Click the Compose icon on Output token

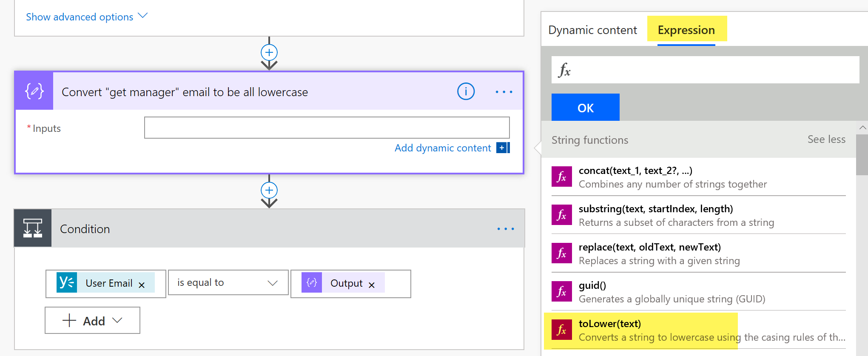click(312, 282)
